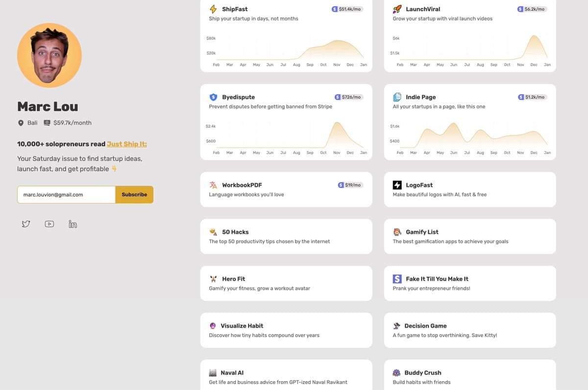The height and width of the screenshot is (390, 588).
Task: Focus the email address input field
Action: (x=66, y=194)
